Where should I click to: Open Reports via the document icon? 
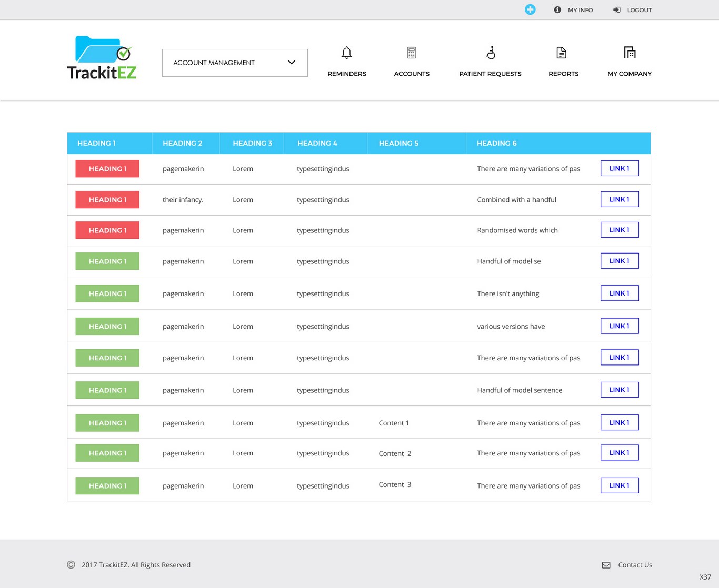[562, 53]
